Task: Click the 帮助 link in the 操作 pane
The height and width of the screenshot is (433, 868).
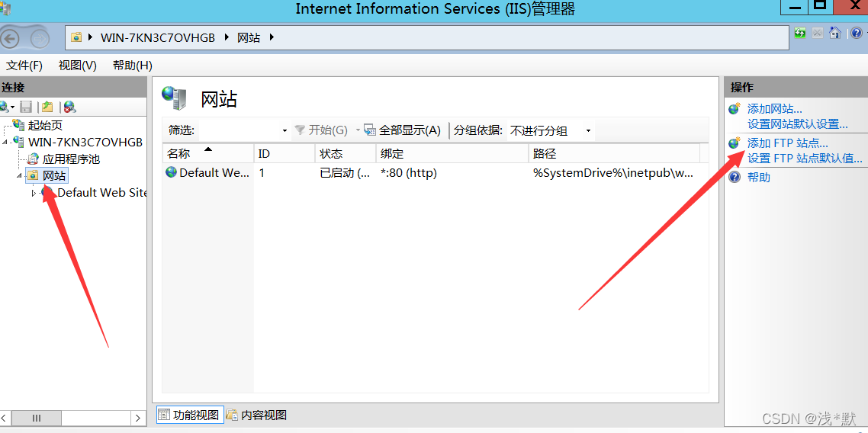Action: pos(759,177)
